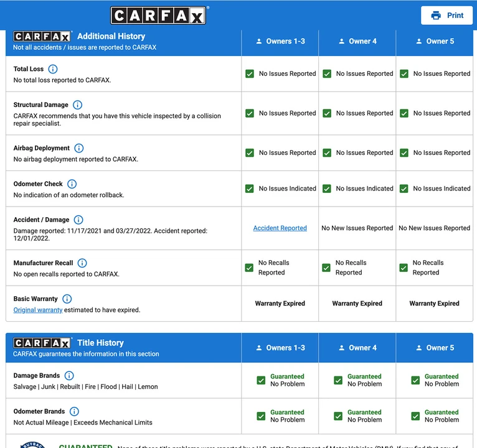Image resolution: width=477 pixels, height=448 pixels.
Task: Open the Airbag Deployment info icon
Action: (79, 148)
